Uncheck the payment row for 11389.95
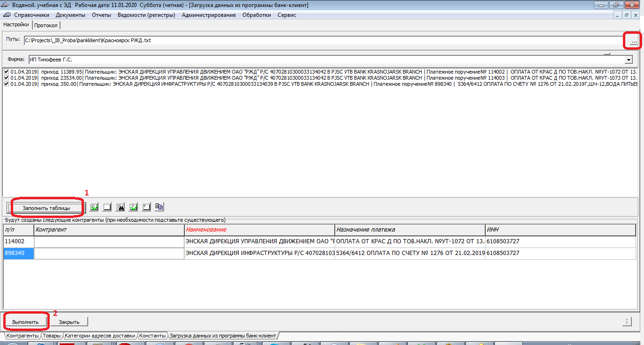Screen dimensions: 644x345 6,71
